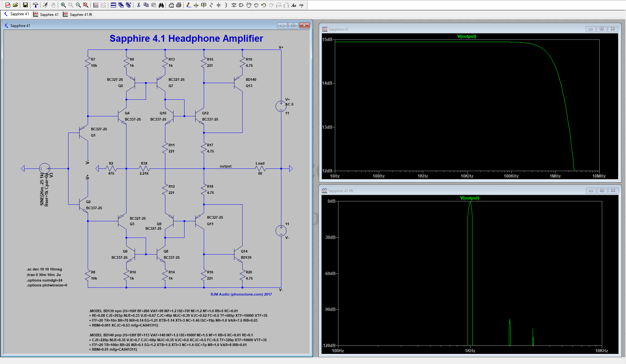This screenshot has height=364, width=626.
Task: Maximize the Sapphire 41 schematic window
Action: (293, 25)
